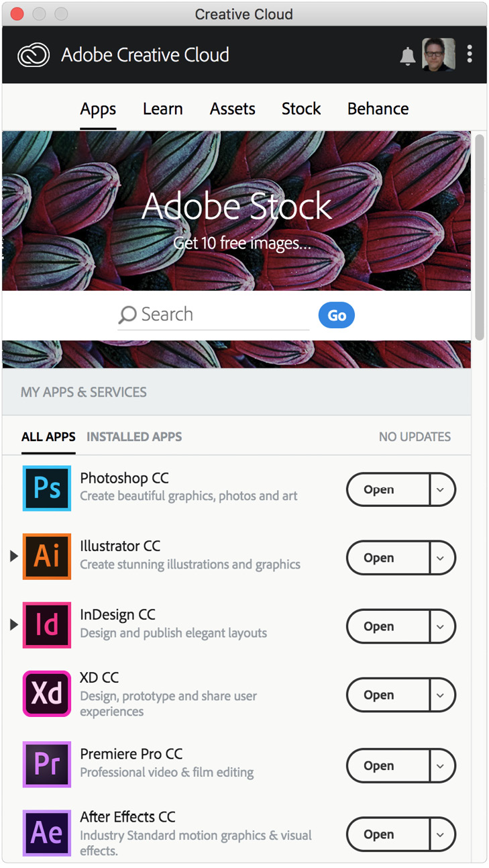Click the Illustrator CC title text
Viewport: 489px width, 868px height.
point(120,546)
